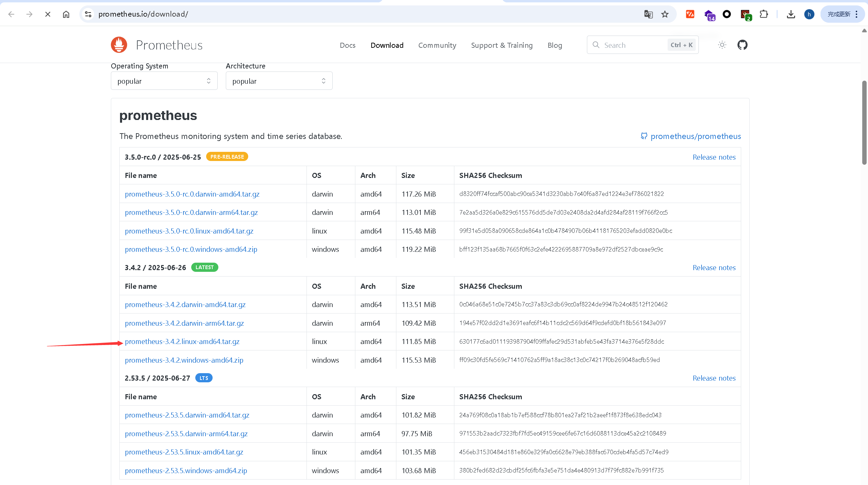Click the 完成更新 update button
Screen dimensions: 868x485
(842, 14)
